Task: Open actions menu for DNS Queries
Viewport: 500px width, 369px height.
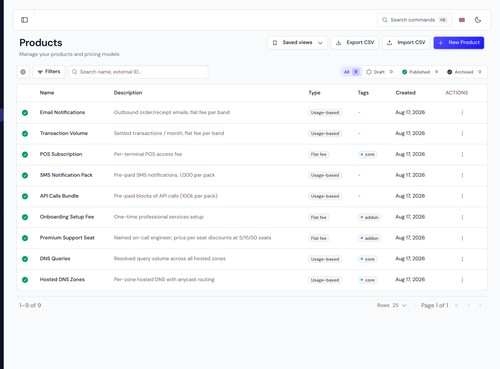Action: point(462,259)
